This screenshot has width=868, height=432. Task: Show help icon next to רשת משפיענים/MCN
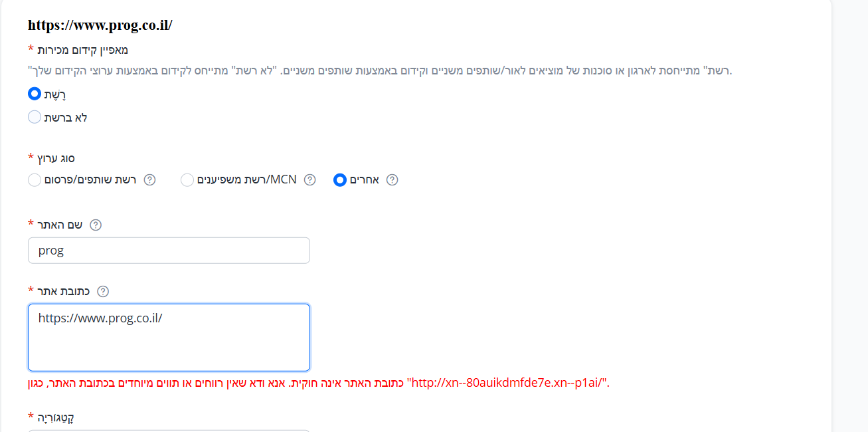[x=309, y=180]
